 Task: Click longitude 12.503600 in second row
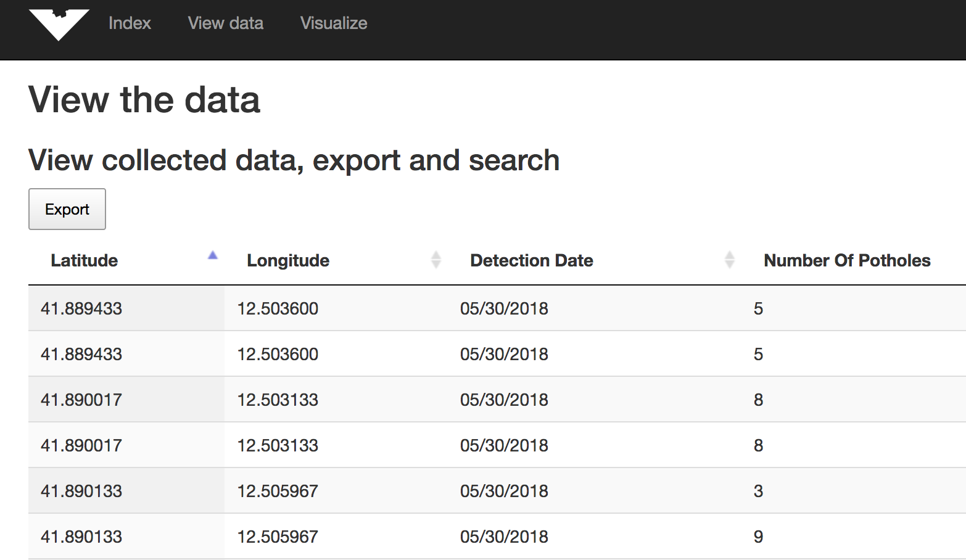pyautogui.click(x=278, y=354)
